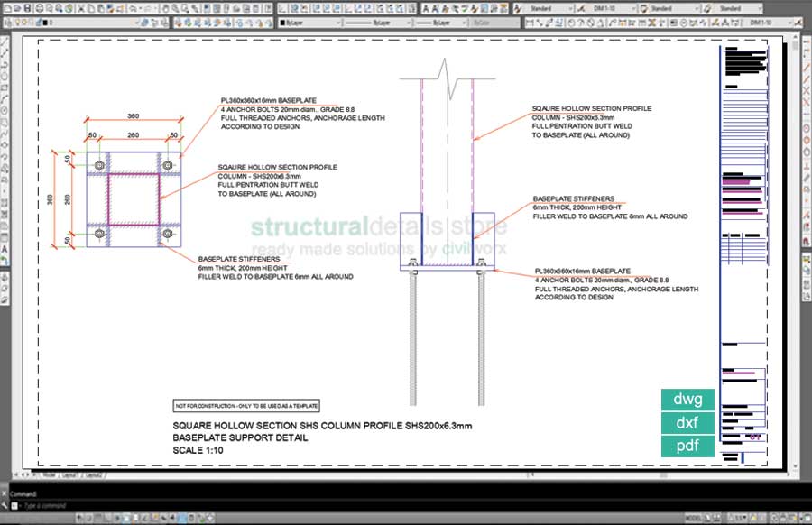Click the Plot icon to print
Image resolution: width=812 pixels, height=525 pixels.
40,7
